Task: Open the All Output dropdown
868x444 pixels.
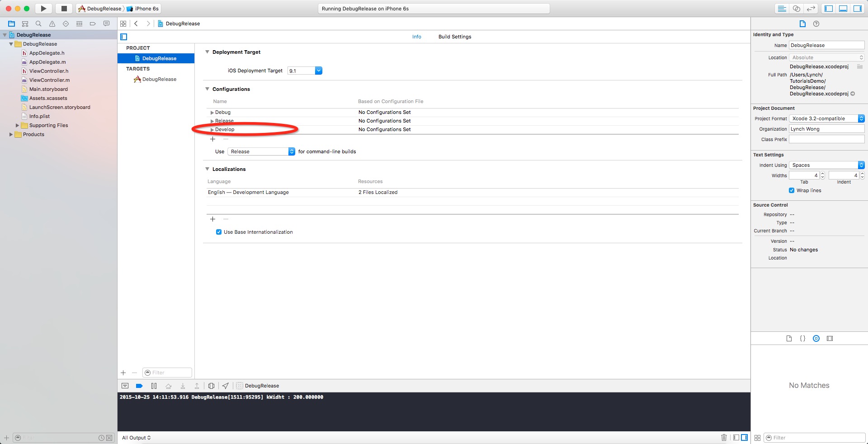Action: coord(136,438)
